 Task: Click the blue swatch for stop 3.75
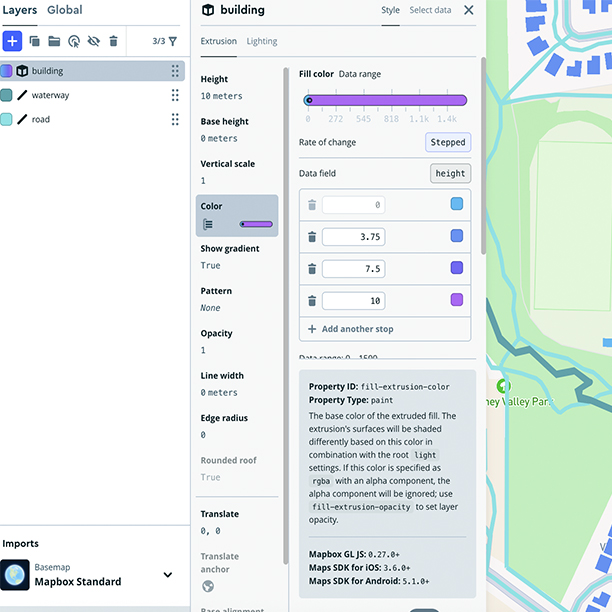457,236
